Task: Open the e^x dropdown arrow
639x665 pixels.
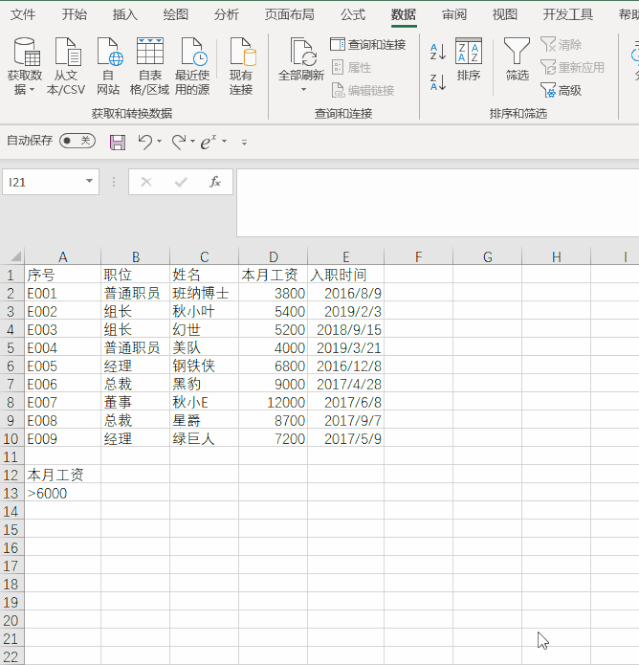Action: (x=224, y=141)
